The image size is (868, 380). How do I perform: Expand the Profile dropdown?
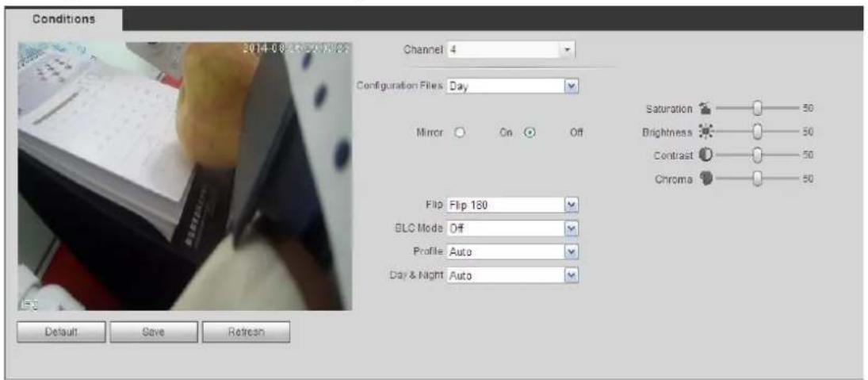point(513,251)
